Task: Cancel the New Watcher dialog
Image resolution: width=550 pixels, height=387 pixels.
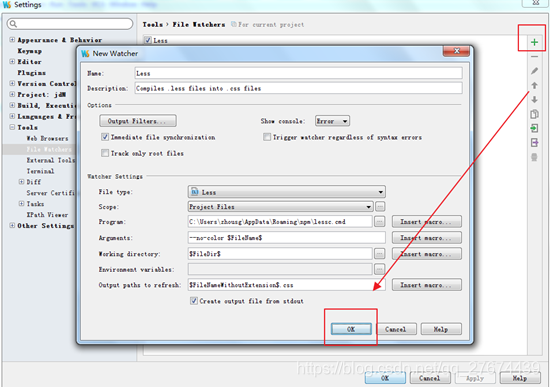Action: (x=396, y=329)
